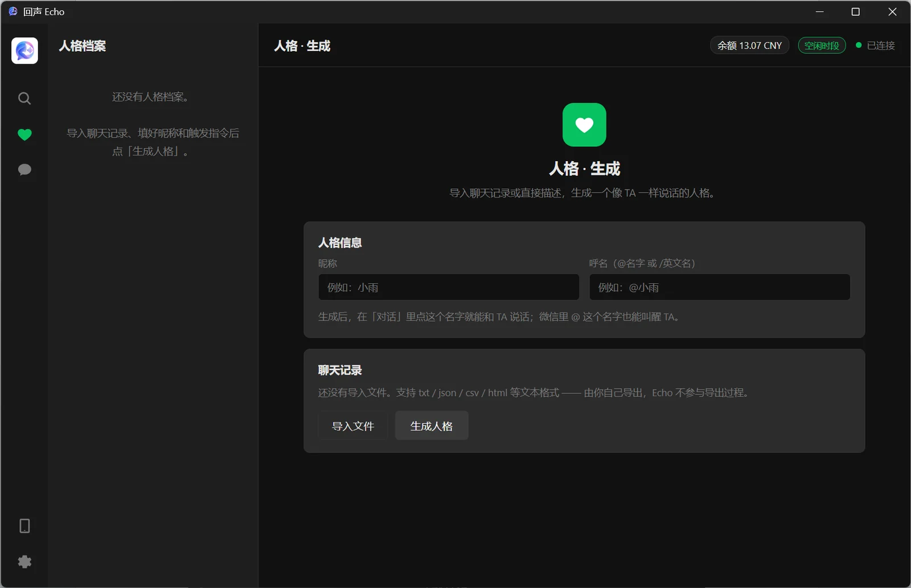The image size is (911, 588).
Task: Click the 人格信息 section title
Action: [x=340, y=243]
